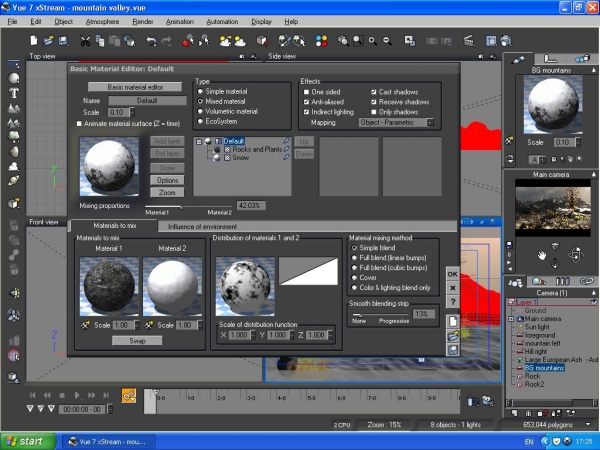
Task: Open the Atmosphere menu
Action: (x=102, y=21)
